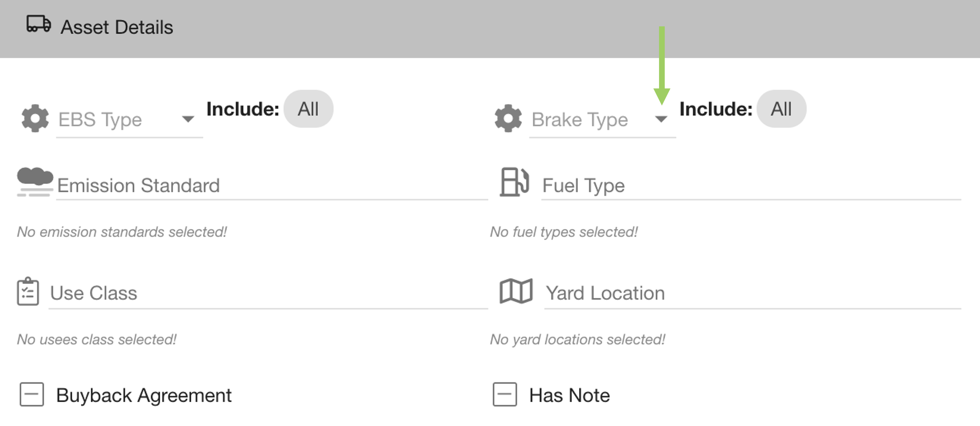The width and height of the screenshot is (980, 426).
Task: Click the gear icon next to EBS Type
Action: 35,118
